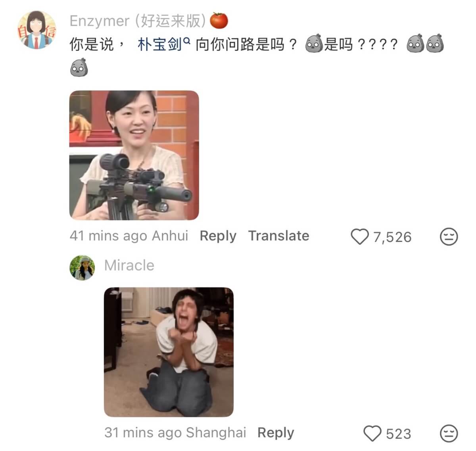476x451 pixels.
Task: Reply to Miracle's comment
Action: tap(276, 432)
